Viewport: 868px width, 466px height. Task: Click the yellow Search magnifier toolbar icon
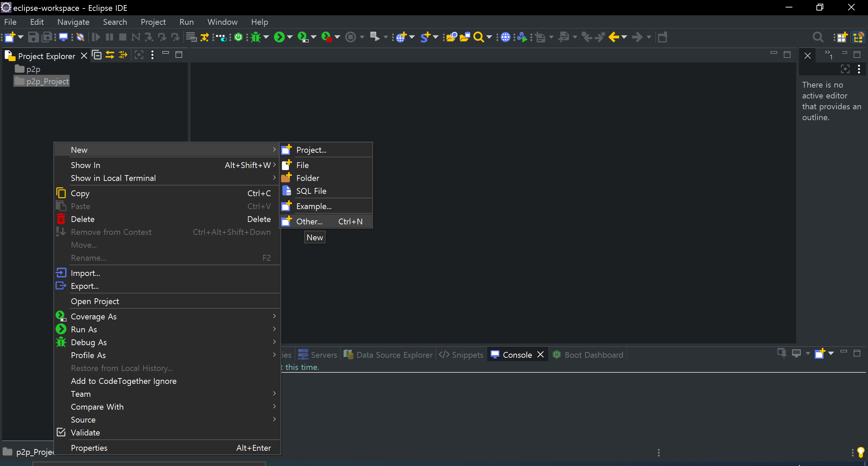pyautogui.click(x=478, y=37)
